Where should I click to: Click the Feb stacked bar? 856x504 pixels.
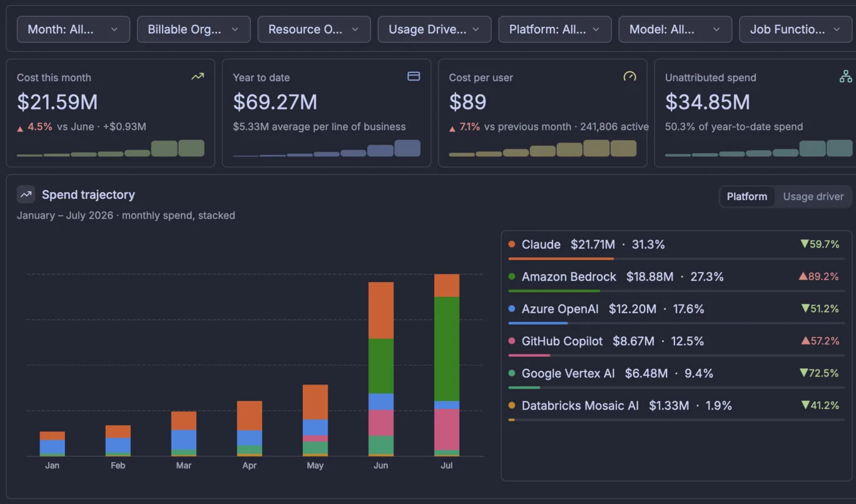[118, 440]
